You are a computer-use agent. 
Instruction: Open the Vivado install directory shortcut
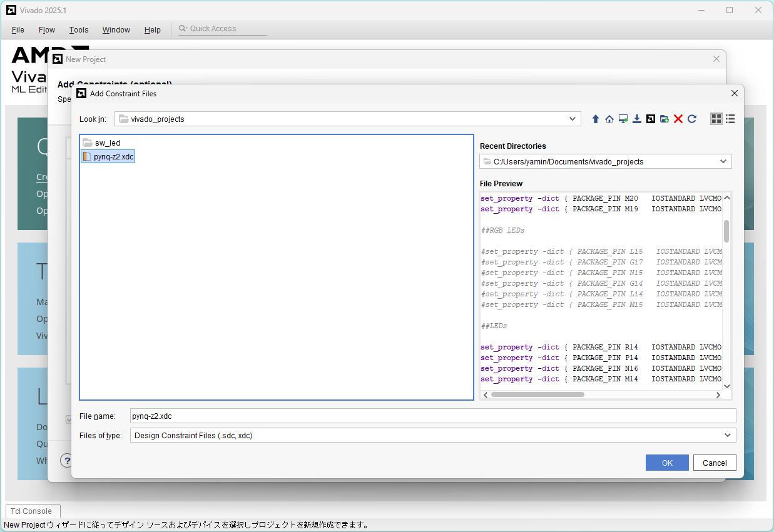pos(651,119)
